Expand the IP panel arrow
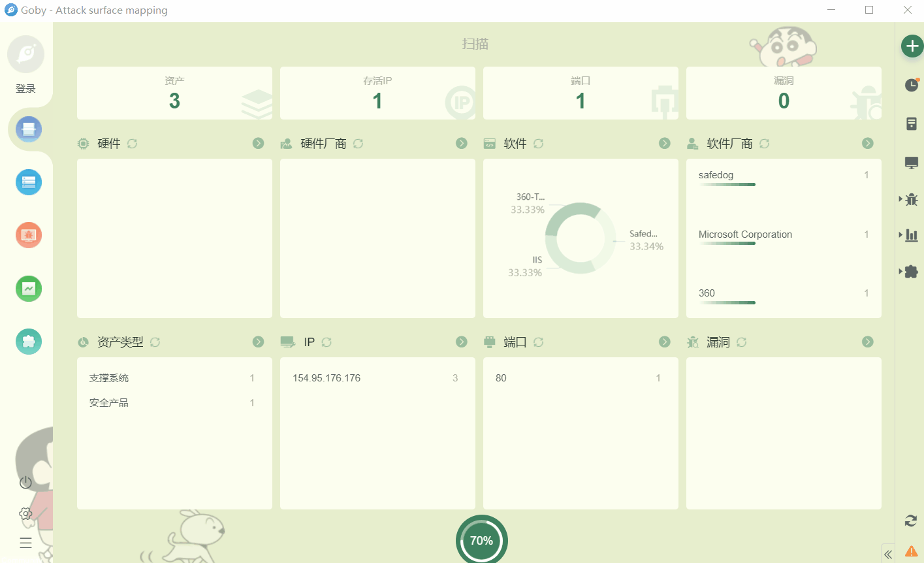 pyautogui.click(x=462, y=342)
